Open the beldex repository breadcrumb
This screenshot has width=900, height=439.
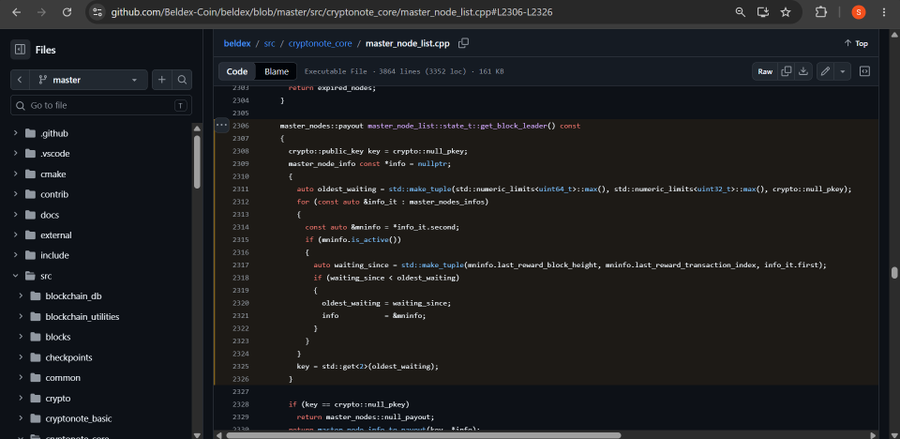click(x=237, y=43)
